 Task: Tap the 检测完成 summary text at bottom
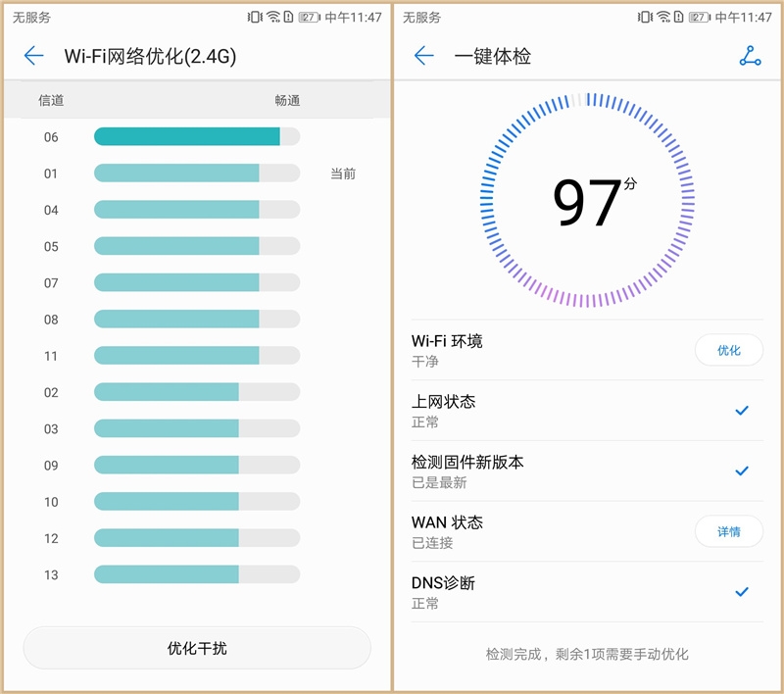pyautogui.click(x=587, y=653)
